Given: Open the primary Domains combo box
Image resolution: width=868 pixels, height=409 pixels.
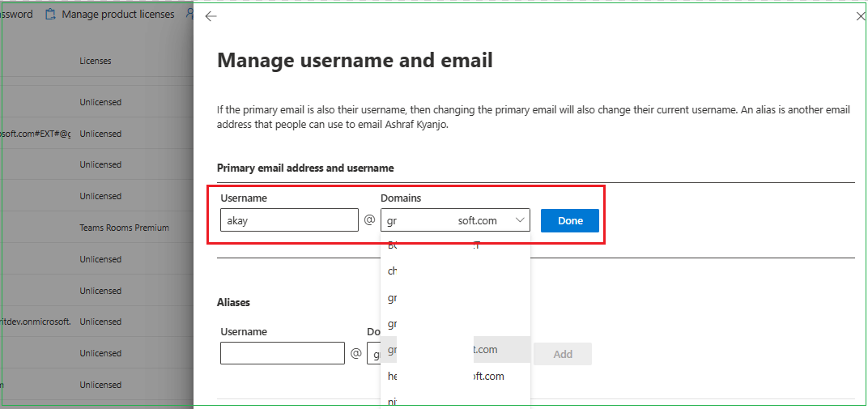Looking at the screenshot, I should point(455,220).
